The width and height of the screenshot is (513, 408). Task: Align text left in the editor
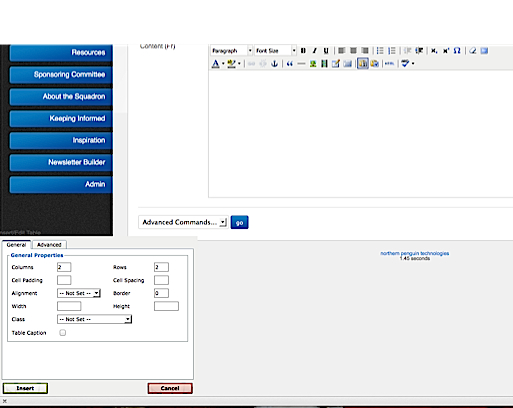341,51
